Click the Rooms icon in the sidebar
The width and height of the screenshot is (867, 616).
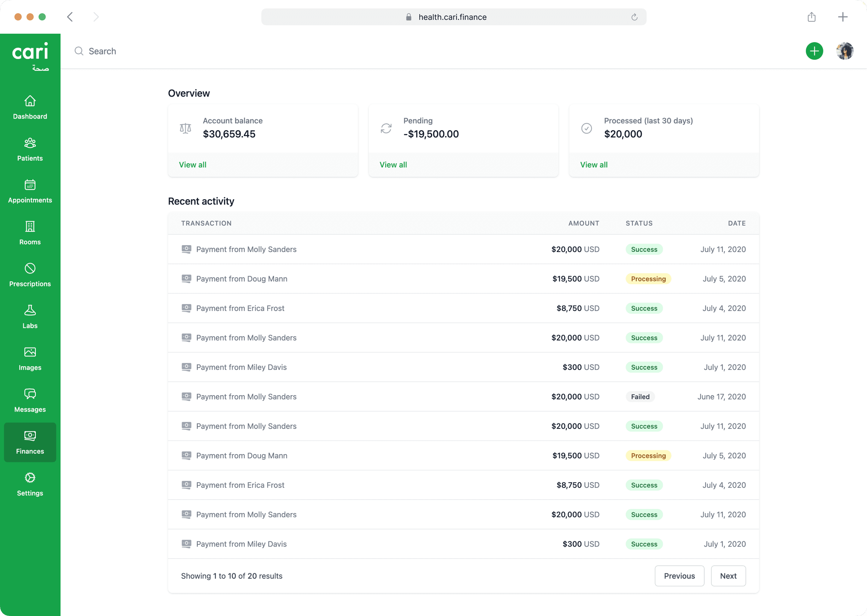click(x=30, y=227)
